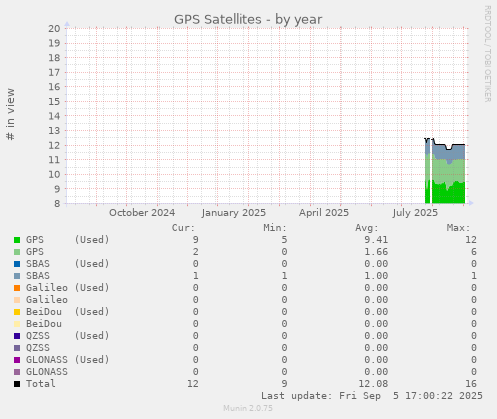Click the "Galileo (Used)" legend label
This screenshot has width=497, height=419.
(68, 288)
